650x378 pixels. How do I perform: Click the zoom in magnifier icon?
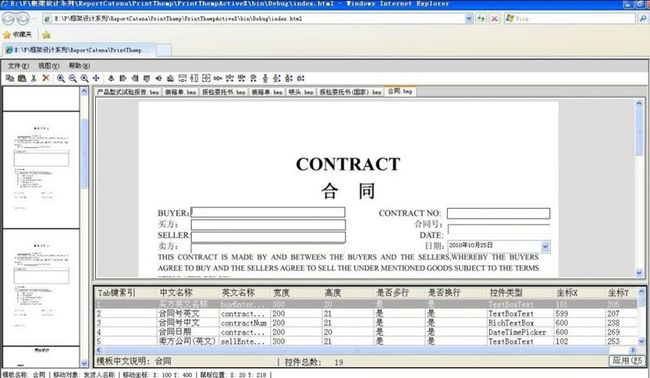61,78
